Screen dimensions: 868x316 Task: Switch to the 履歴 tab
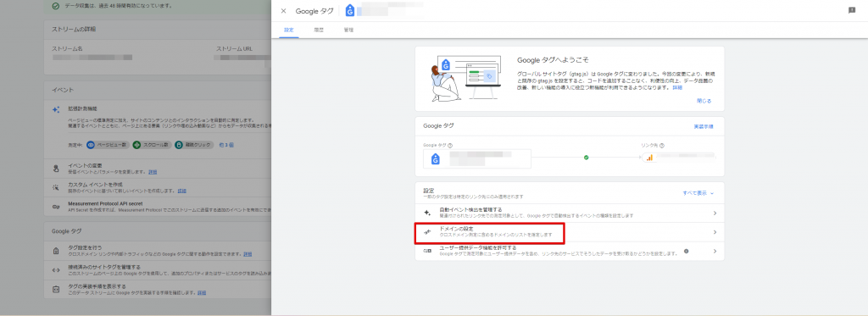tap(319, 30)
